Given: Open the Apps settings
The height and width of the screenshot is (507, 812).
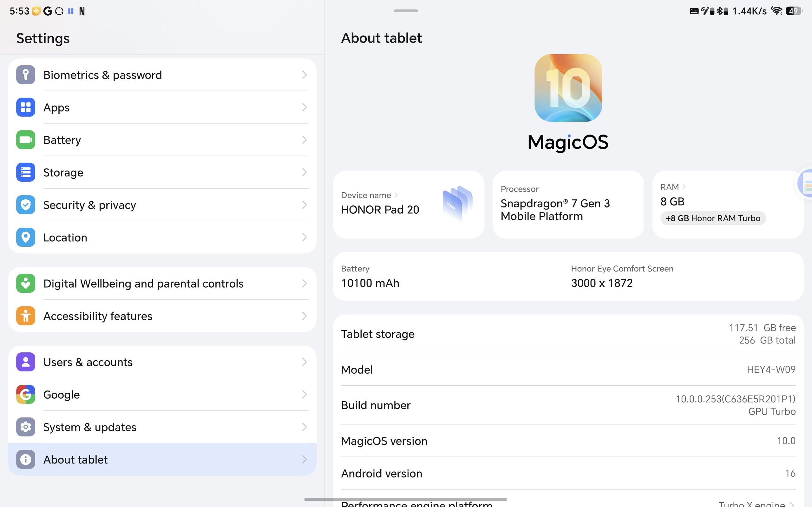Looking at the screenshot, I should [x=162, y=107].
